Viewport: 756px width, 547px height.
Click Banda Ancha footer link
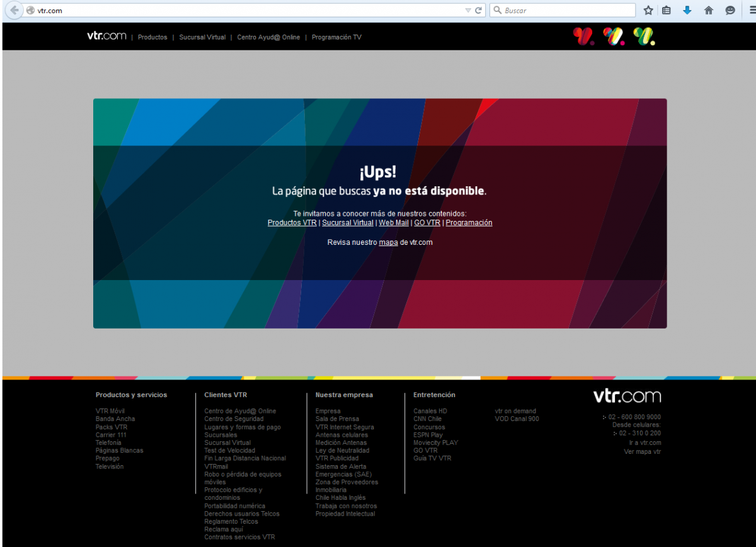(115, 419)
